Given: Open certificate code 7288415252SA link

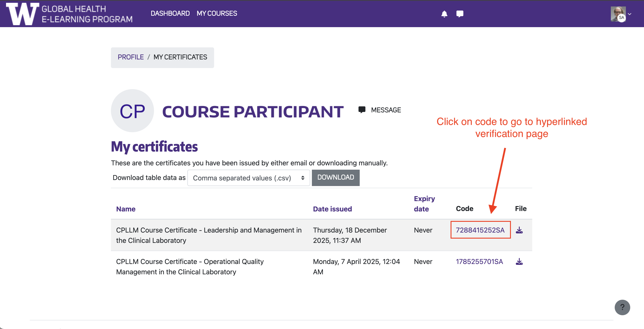Looking at the screenshot, I should tap(480, 230).
